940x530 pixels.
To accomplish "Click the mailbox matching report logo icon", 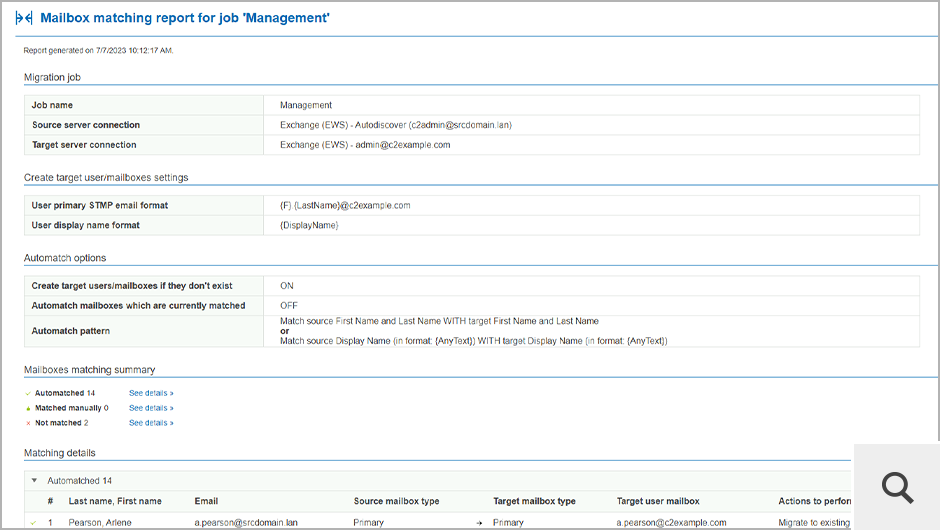I will 24,18.
